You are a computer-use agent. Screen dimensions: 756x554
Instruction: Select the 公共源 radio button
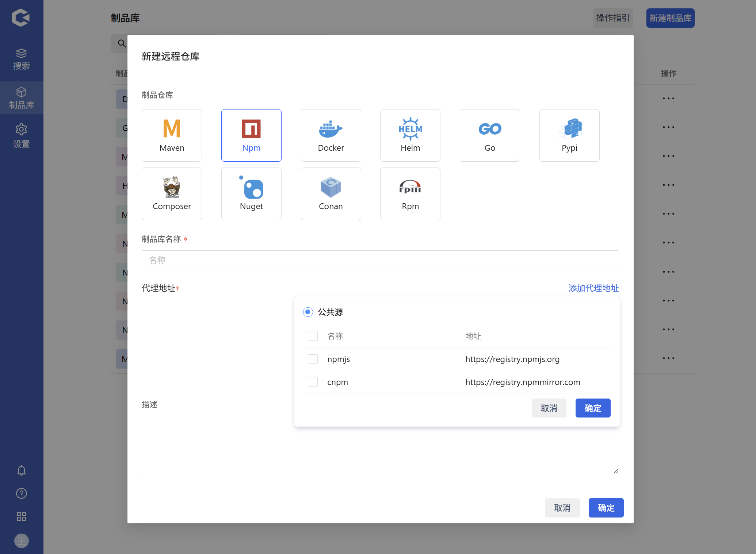(308, 312)
